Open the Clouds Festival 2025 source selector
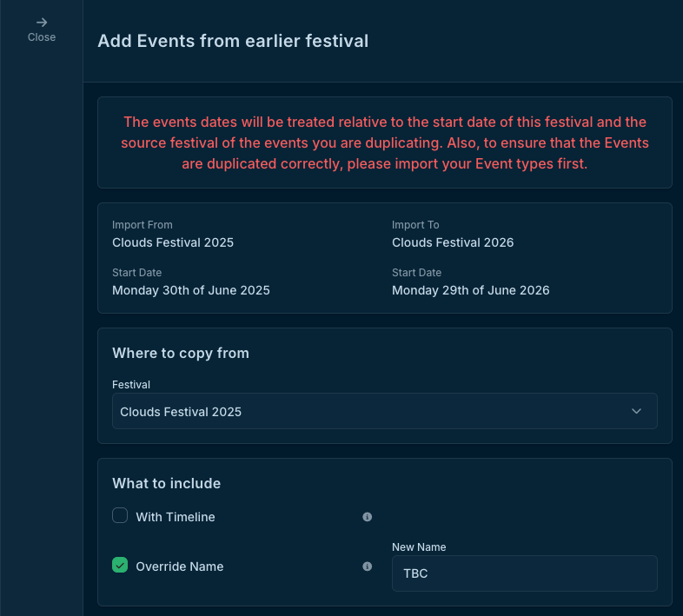The width and height of the screenshot is (683, 616). click(x=384, y=411)
